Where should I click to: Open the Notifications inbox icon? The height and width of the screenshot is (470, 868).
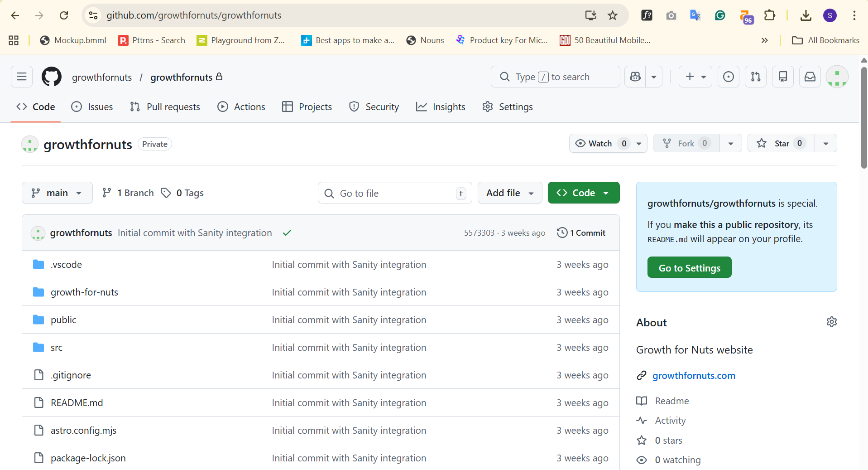810,77
